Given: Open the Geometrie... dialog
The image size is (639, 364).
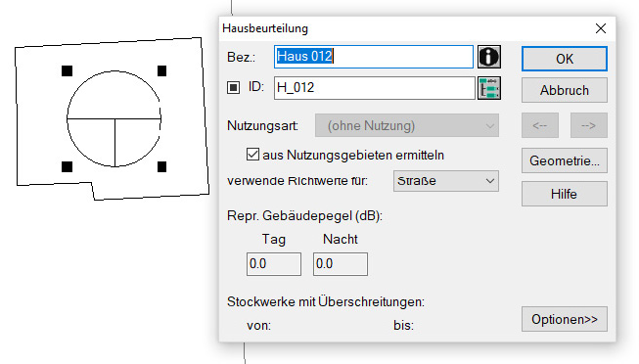Looking at the screenshot, I should pyautogui.click(x=565, y=160).
